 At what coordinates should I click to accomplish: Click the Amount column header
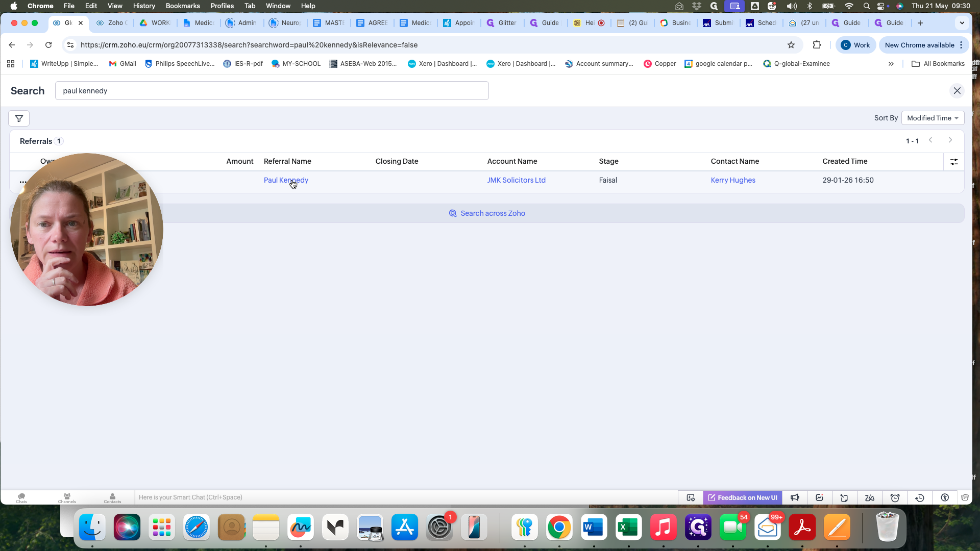click(240, 161)
